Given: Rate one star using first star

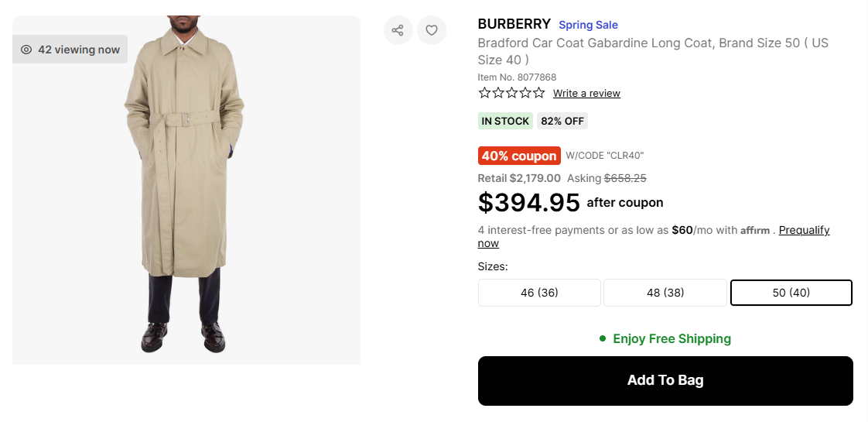Looking at the screenshot, I should [485, 93].
